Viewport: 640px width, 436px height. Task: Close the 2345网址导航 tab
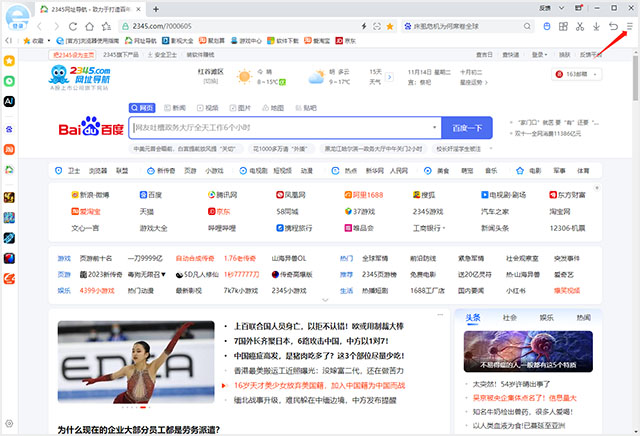point(138,9)
